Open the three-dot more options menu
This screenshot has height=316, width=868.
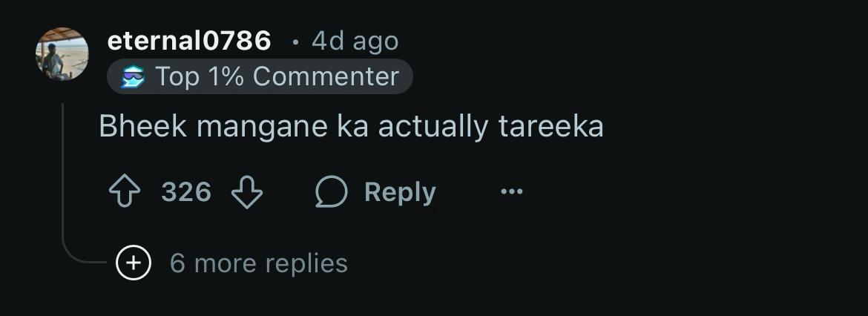tap(511, 191)
